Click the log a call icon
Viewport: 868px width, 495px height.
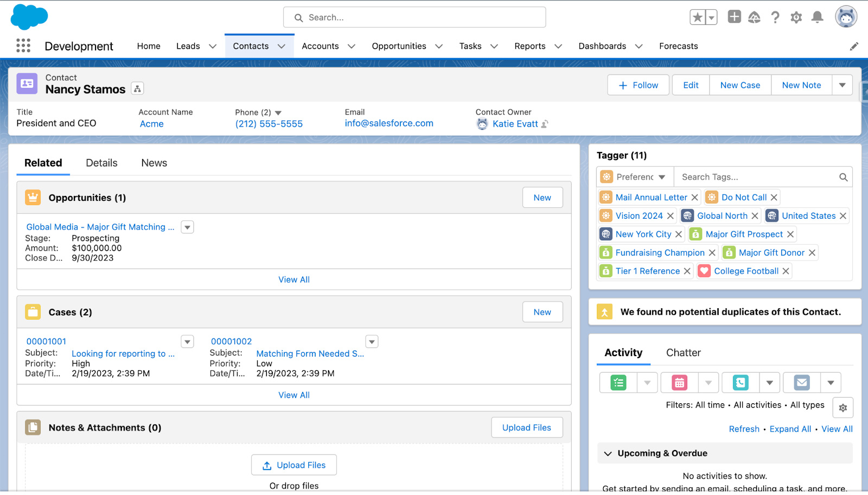point(741,383)
